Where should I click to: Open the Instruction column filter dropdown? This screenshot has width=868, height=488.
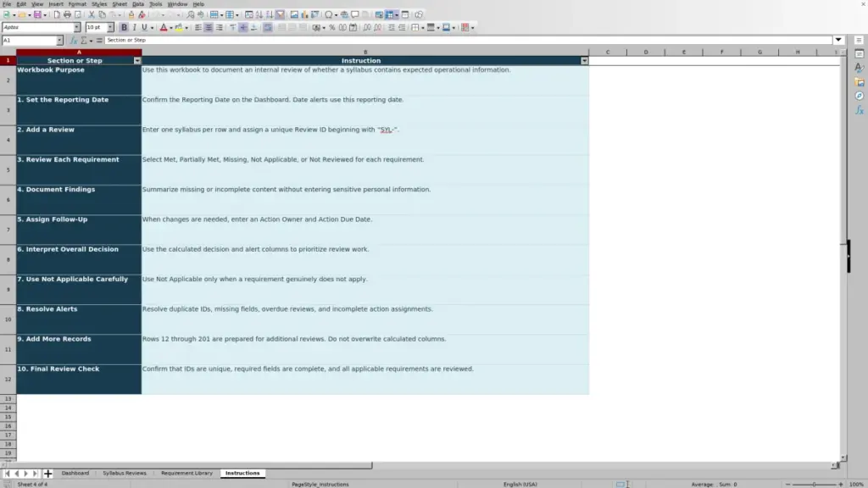[584, 61]
